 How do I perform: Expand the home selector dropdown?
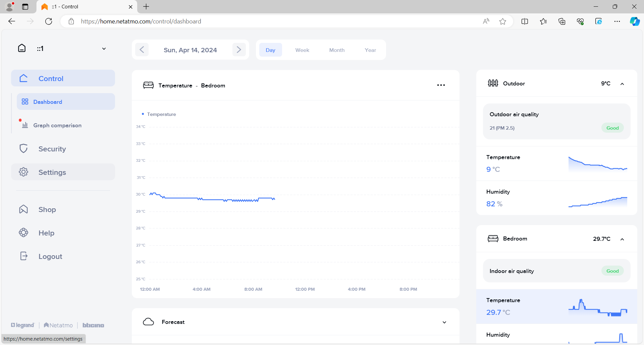click(x=104, y=49)
